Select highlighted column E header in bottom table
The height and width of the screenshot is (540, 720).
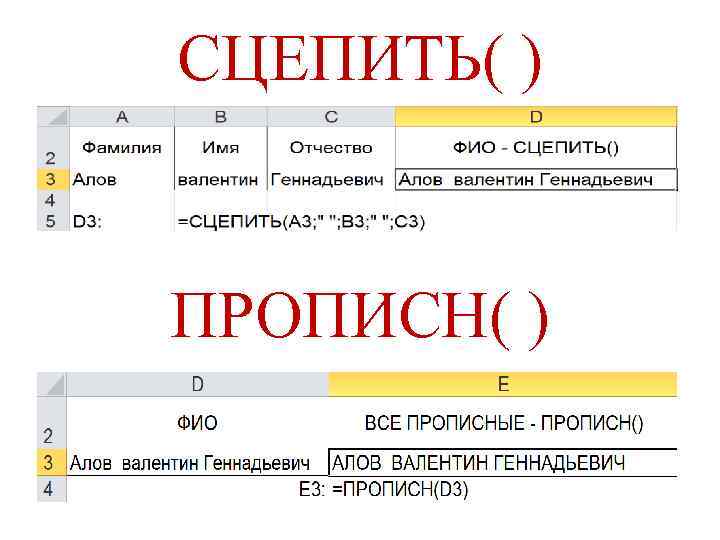[503, 384]
